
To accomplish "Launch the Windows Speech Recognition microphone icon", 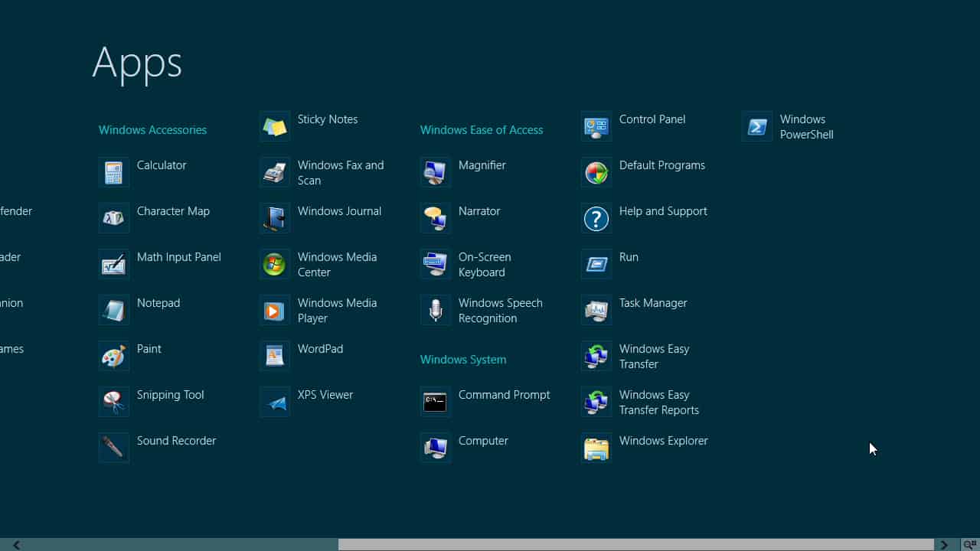I will [436, 311].
